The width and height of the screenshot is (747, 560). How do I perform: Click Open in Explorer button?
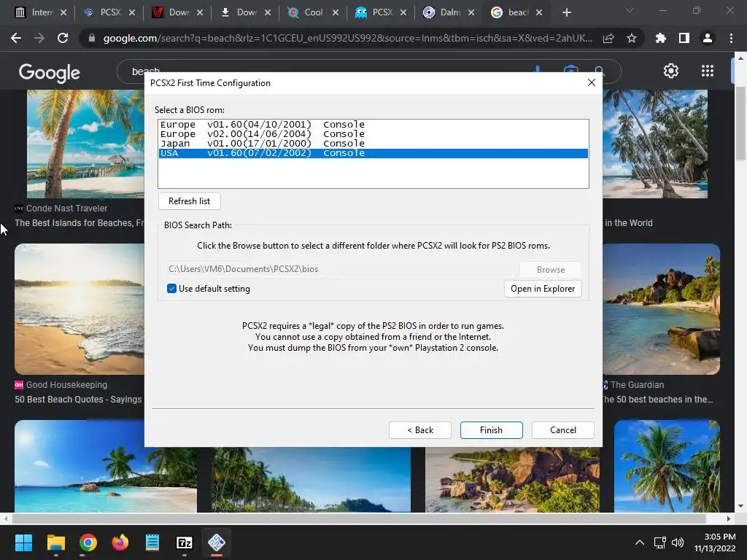pos(543,289)
